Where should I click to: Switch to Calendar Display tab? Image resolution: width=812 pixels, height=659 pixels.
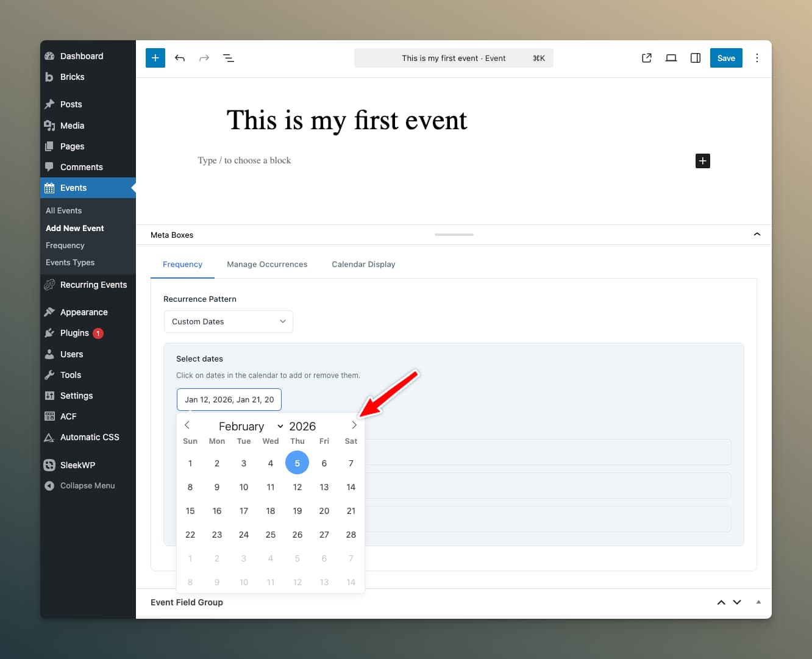coord(363,265)
